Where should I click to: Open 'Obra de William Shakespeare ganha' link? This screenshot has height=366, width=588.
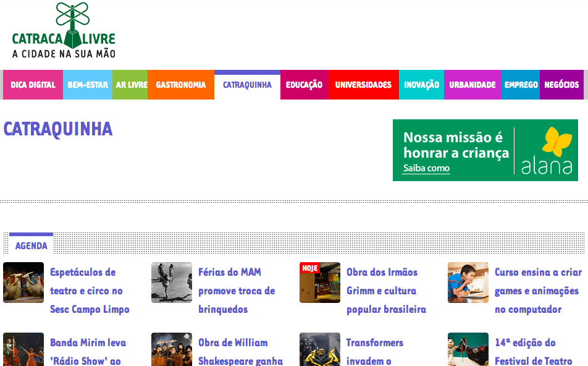coord(240,352)
